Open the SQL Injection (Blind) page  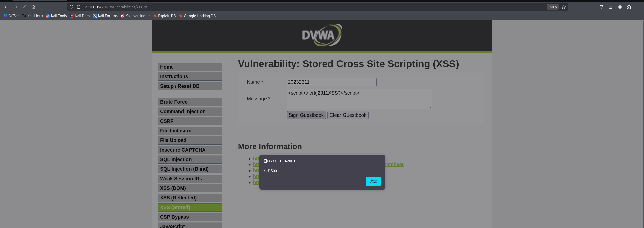coord(190,169)
